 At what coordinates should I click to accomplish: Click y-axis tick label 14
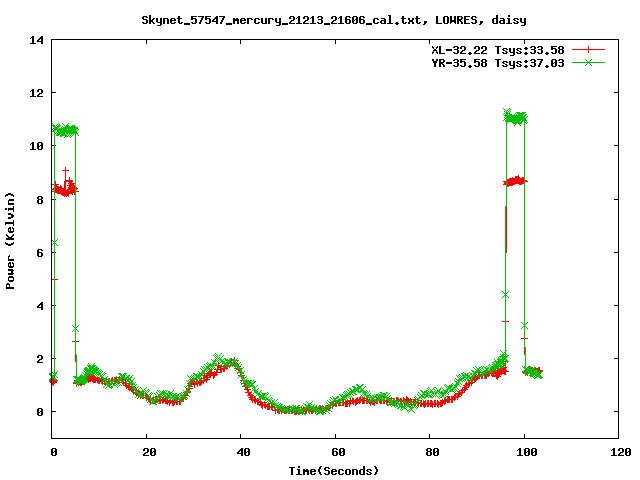click(36, 40)
